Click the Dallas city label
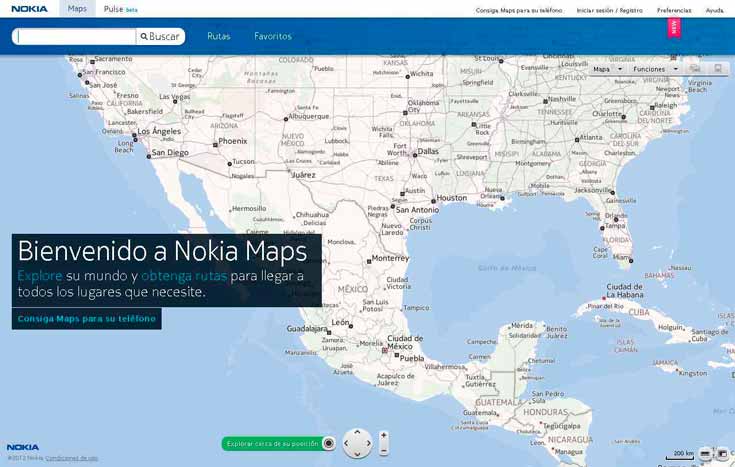 [x=428, y=151]
